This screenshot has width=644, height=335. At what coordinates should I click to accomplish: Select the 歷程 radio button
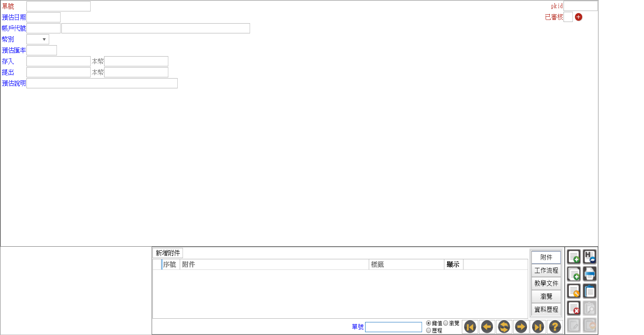[429, 331]
